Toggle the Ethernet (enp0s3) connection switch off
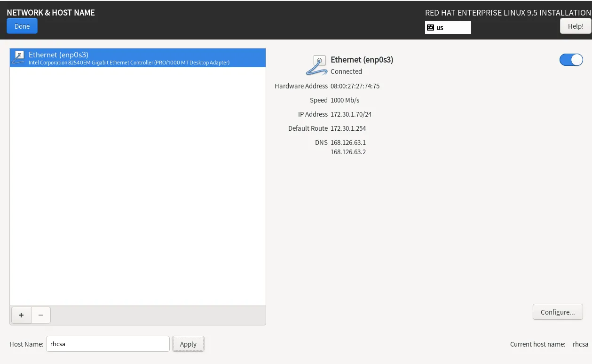Screen dimensions: 592x364 [x=571, y=60]
